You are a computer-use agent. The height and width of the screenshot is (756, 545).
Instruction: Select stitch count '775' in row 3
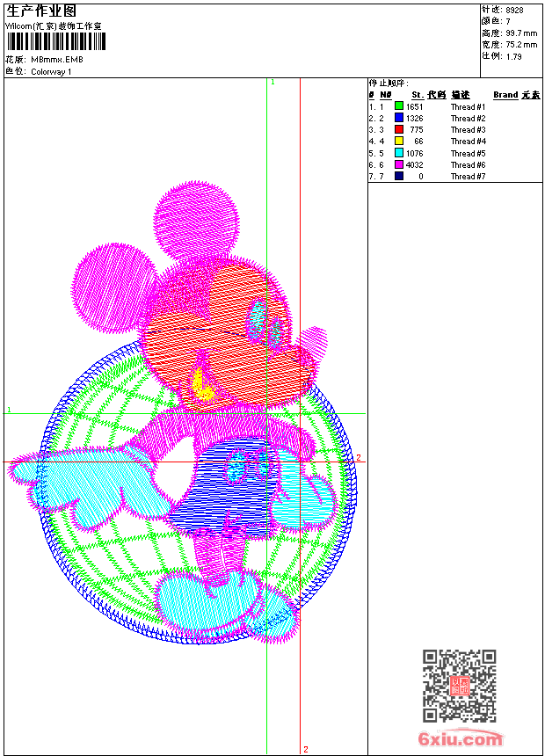click(417, 130)
